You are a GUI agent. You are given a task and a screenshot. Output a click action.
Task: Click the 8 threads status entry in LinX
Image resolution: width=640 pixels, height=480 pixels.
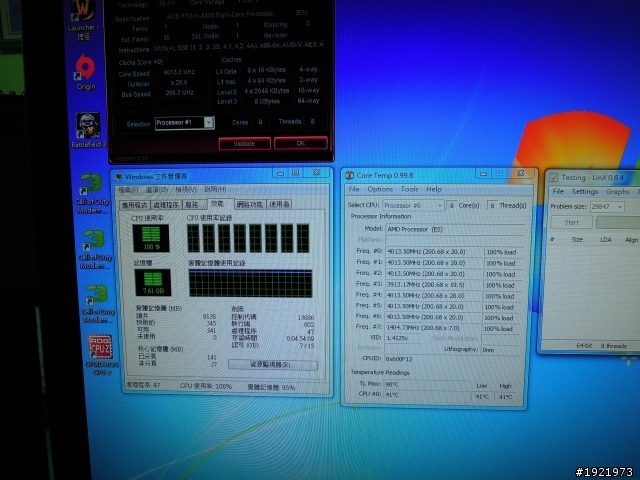pos(613,346)
